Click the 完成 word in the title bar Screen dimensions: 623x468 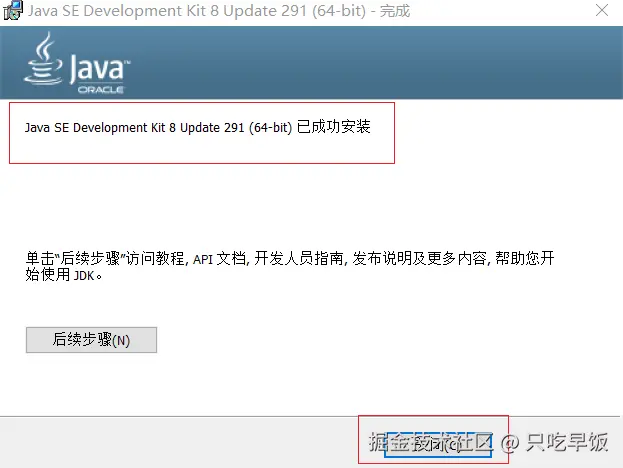[395, 11]
